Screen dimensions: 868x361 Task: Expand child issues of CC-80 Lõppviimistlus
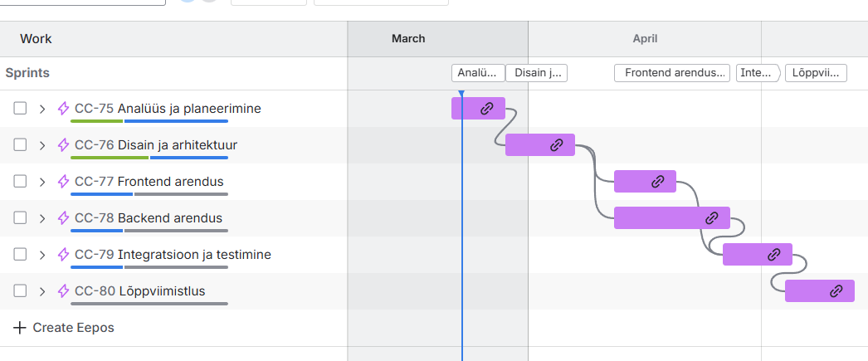coord(42,291)
